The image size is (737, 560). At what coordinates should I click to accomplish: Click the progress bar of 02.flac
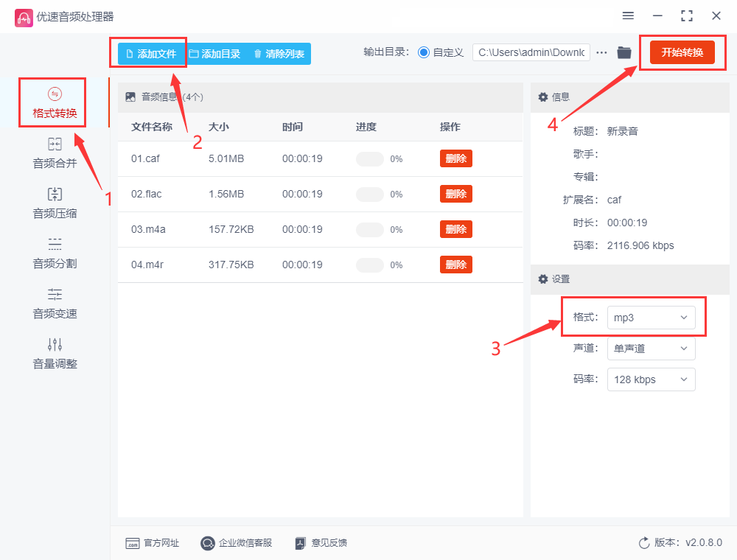pos(370,194)
